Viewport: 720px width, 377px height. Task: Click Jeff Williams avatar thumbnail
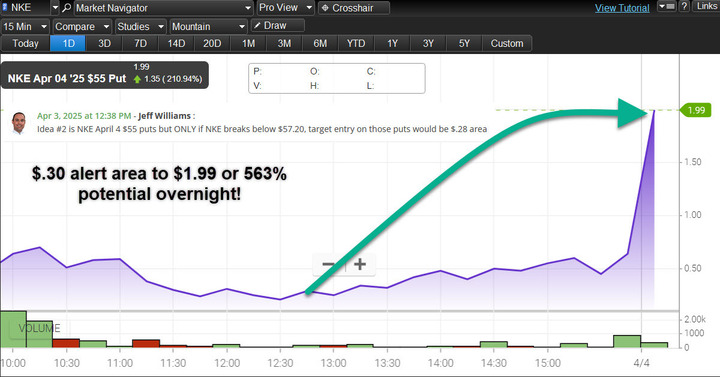tap(19, 122)
